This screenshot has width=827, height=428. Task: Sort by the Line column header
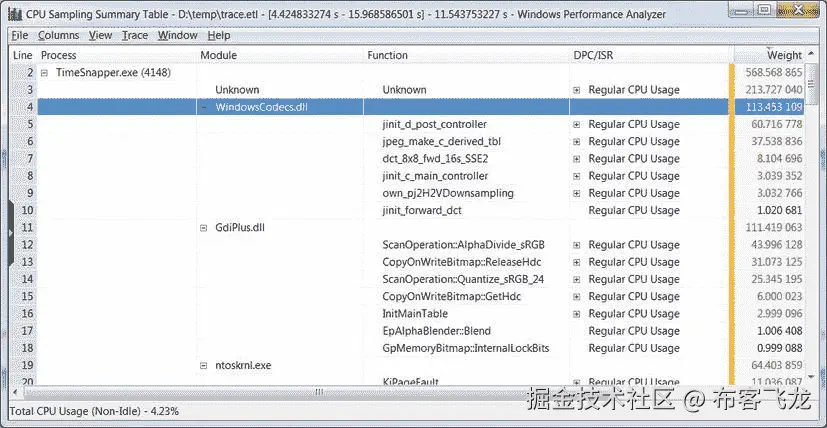pyautogui.click(x=23, y=55)
